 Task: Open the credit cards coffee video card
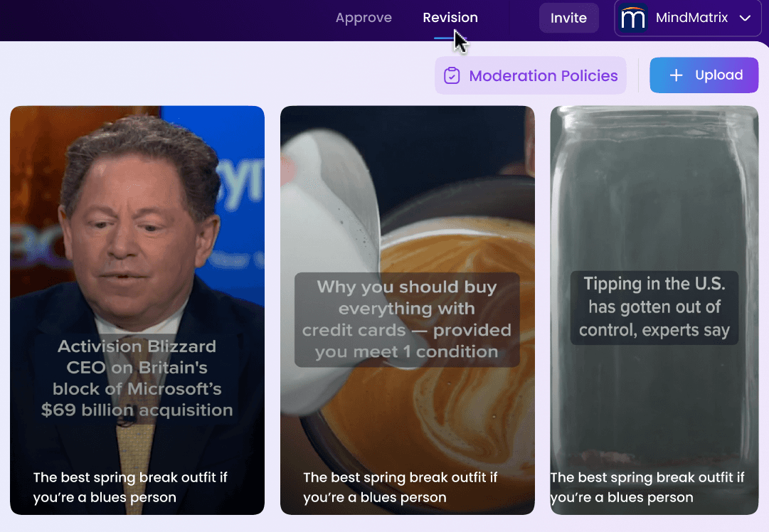(408, 310)
